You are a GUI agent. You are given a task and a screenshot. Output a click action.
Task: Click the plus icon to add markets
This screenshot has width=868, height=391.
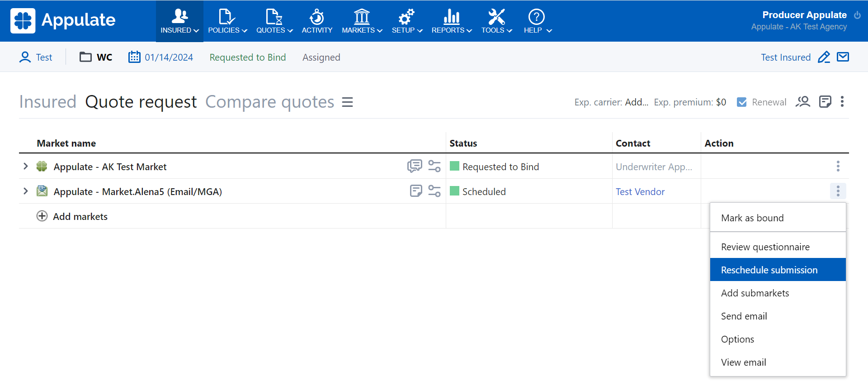point(42,216)
